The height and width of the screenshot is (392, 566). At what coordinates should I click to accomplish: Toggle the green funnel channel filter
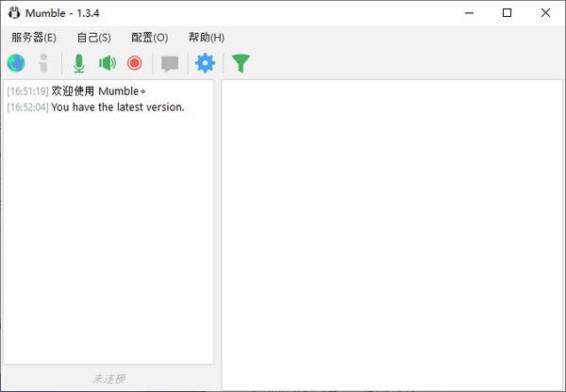click(x=241, y=63)
